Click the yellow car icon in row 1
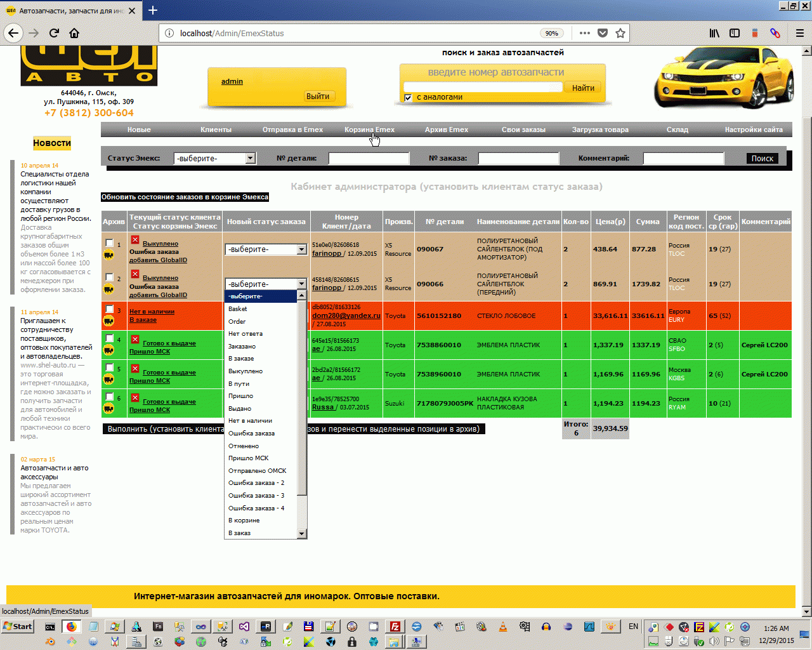This screenshot has width=812, height=650. (x=108, y=255)
